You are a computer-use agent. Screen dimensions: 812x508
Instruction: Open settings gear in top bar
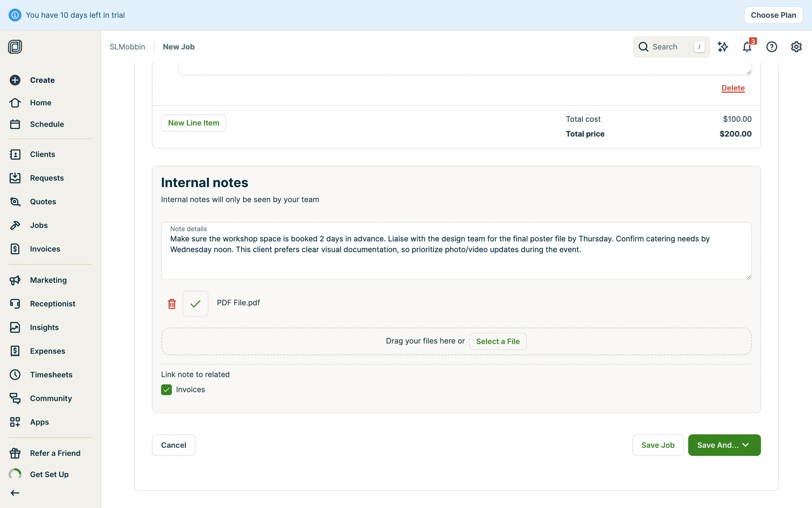(x=796, y=47)
